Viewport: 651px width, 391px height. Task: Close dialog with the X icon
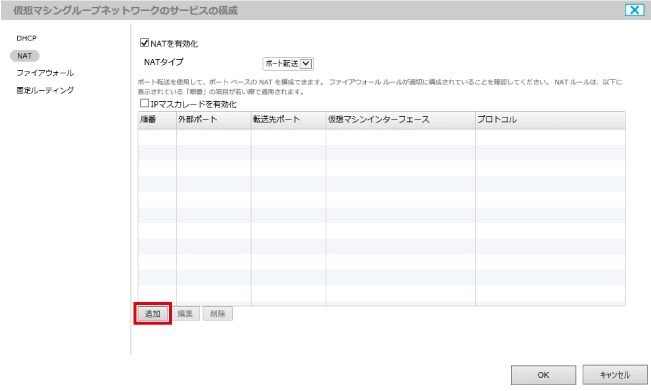coord(634,10)
